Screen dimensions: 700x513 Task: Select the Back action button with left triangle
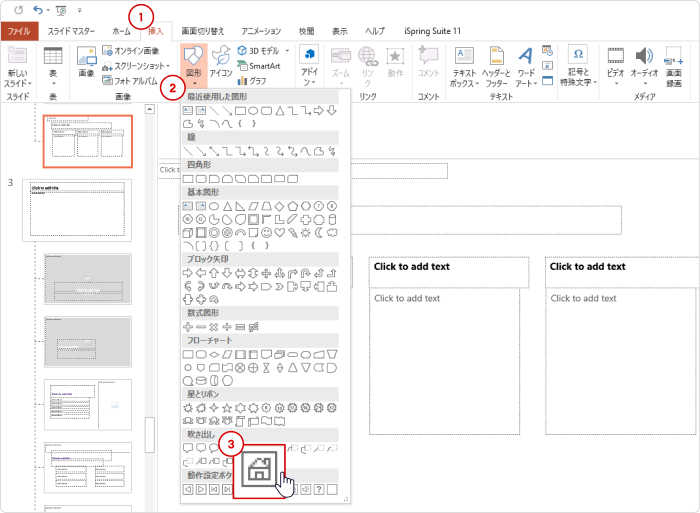pos(188,489)
